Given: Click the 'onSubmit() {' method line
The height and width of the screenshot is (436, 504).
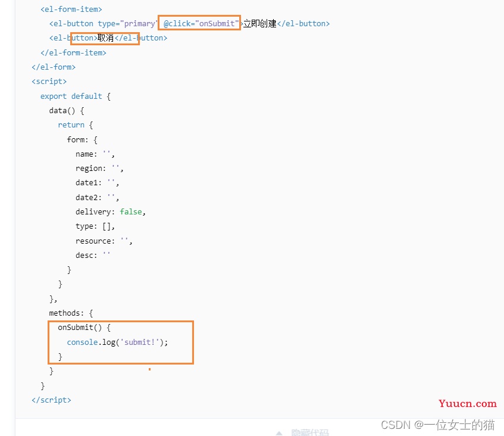Looking at the screenshot, I should pos(84,328).
